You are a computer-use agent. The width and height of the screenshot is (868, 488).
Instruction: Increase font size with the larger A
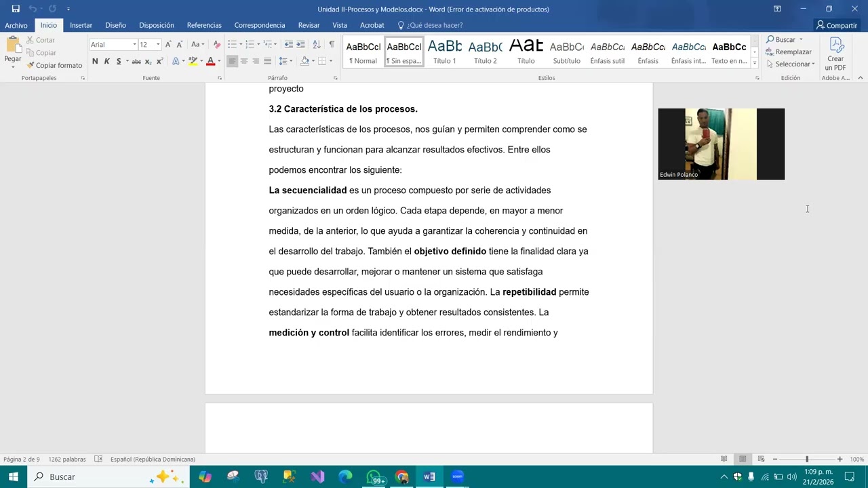coord(168,44)
